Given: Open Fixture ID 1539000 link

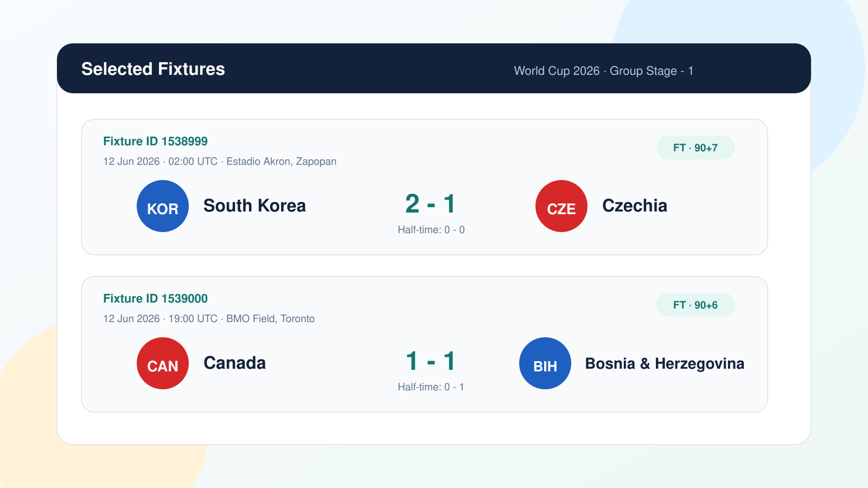Looking at the screenshot, I should point(156,299).
